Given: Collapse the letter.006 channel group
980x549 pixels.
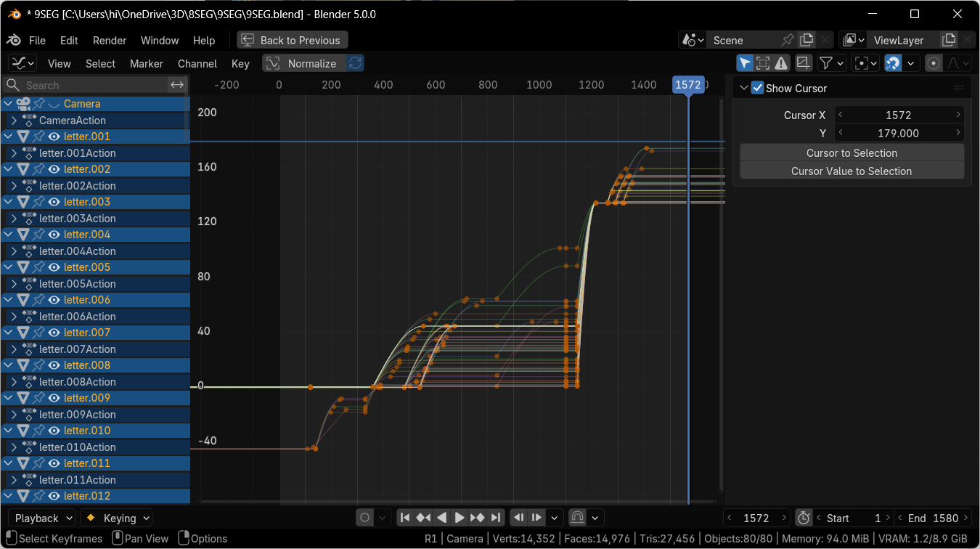Looking at the screenshot, I should pos(8,300).
